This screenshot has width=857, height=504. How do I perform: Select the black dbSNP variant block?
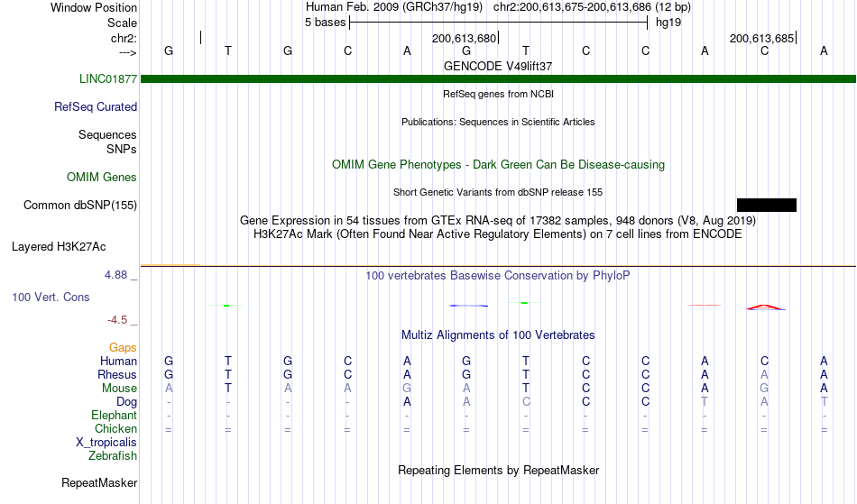[766, 206]
